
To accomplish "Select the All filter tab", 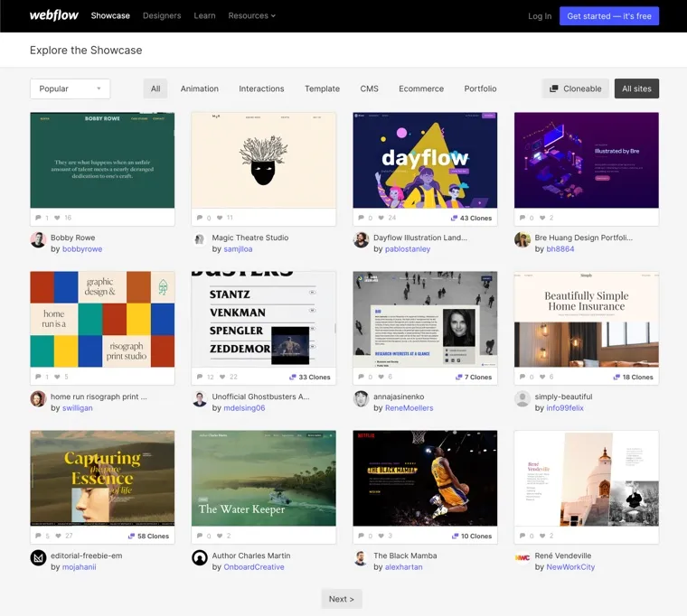I will point(155,89).
